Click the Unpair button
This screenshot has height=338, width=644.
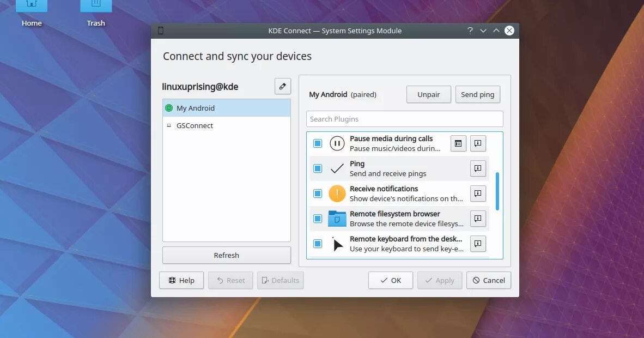pos(428,94)
